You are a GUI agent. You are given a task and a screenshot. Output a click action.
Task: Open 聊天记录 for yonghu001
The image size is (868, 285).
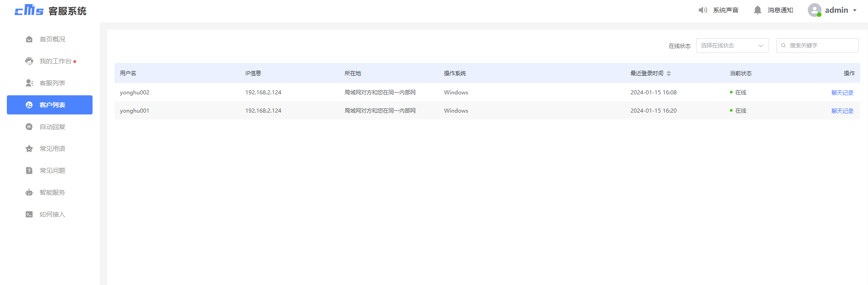(842, 111)
